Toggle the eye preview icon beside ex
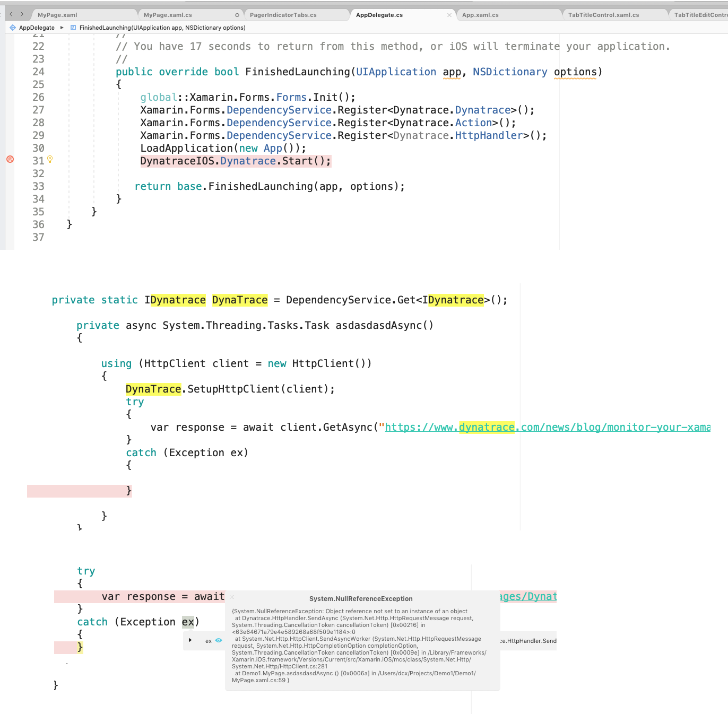Screen dimensions: 728x714 [x=219, y=640]
